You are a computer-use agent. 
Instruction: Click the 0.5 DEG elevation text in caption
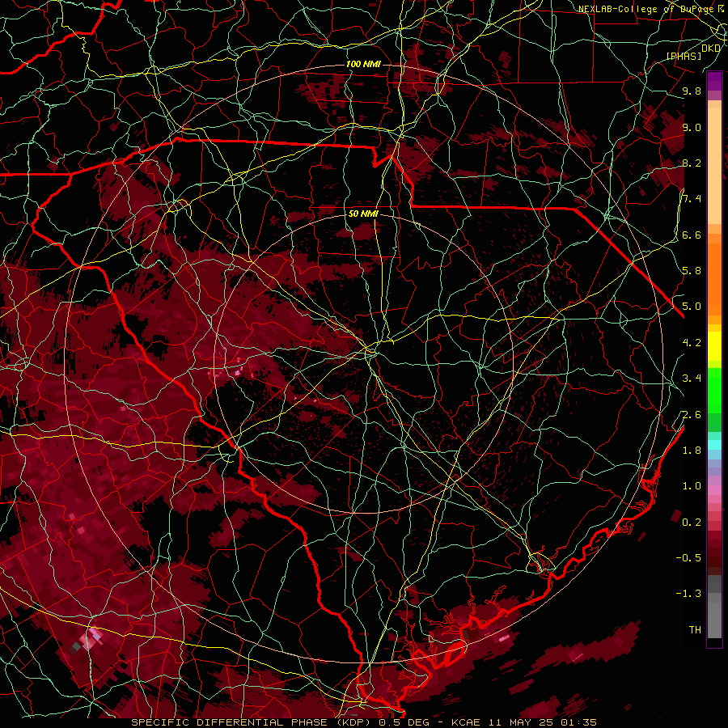coord(405,722)
